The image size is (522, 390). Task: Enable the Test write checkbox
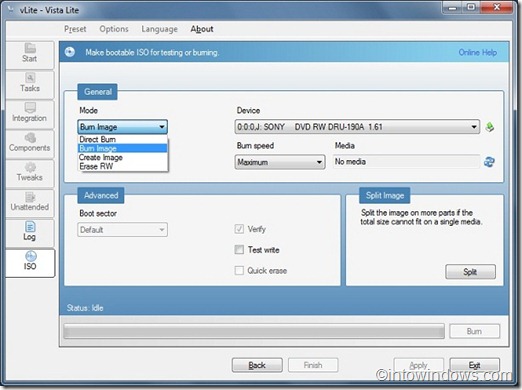239,250
